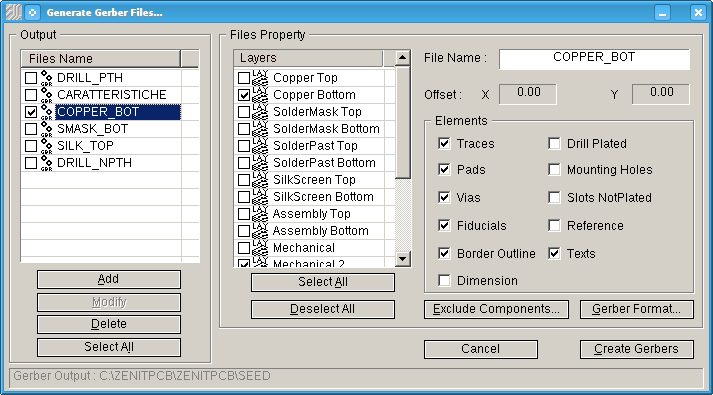Click Delete in the Output panel

pyautogui.click(x=109, y=324)
